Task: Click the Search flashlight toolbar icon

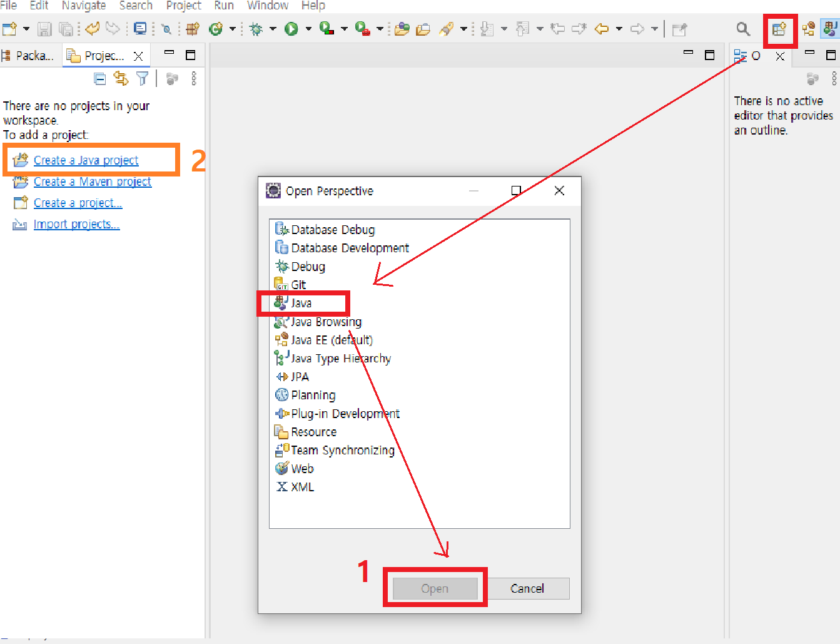Action: (x=447, y=29)
